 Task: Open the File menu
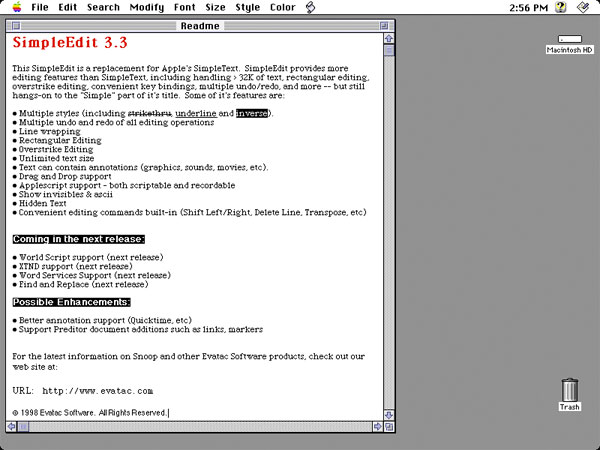point(40,8)
